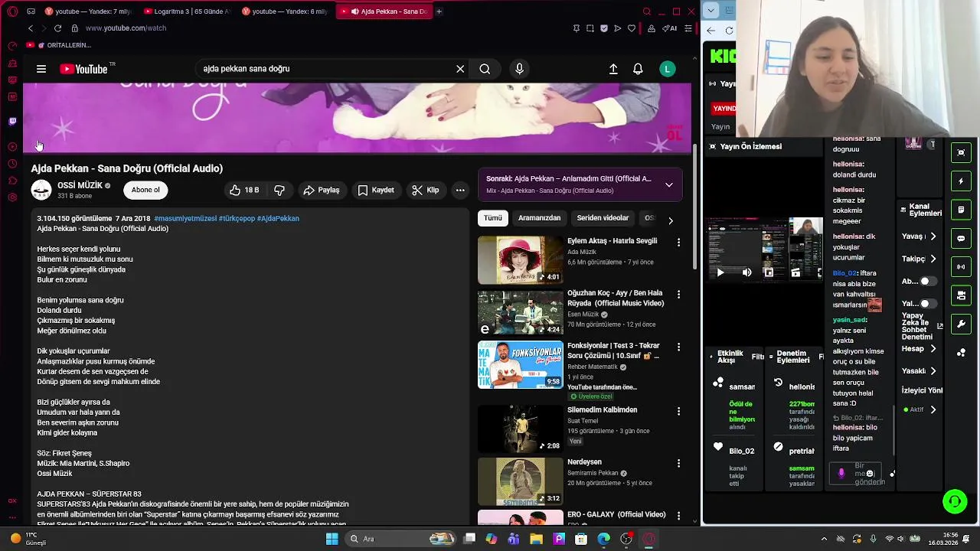Open Fonksiyonlar Test 3 video thumbnail
This screenshot has width=980, height=551.
tap(520, 364)
